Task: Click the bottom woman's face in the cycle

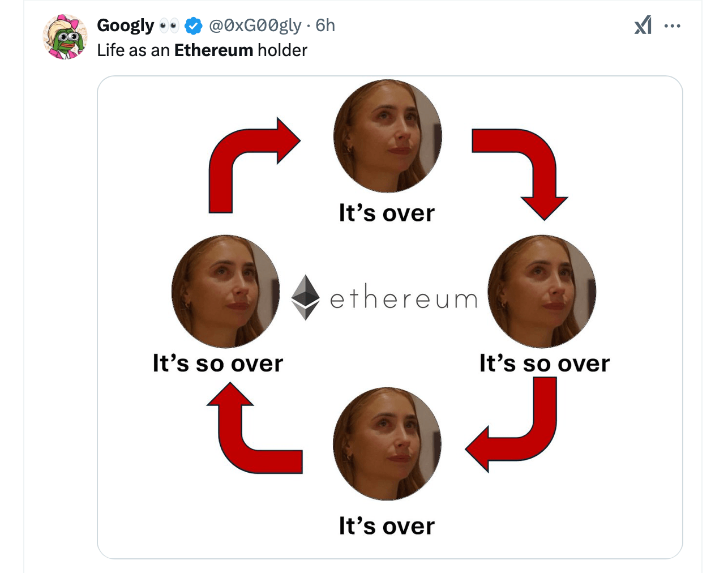Action: click(387, 443)
